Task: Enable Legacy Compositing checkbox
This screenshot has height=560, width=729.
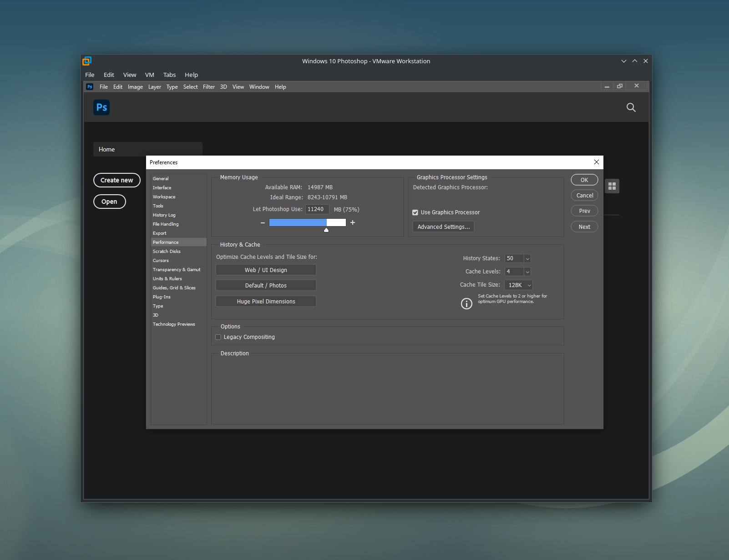Action: [218, 337]
